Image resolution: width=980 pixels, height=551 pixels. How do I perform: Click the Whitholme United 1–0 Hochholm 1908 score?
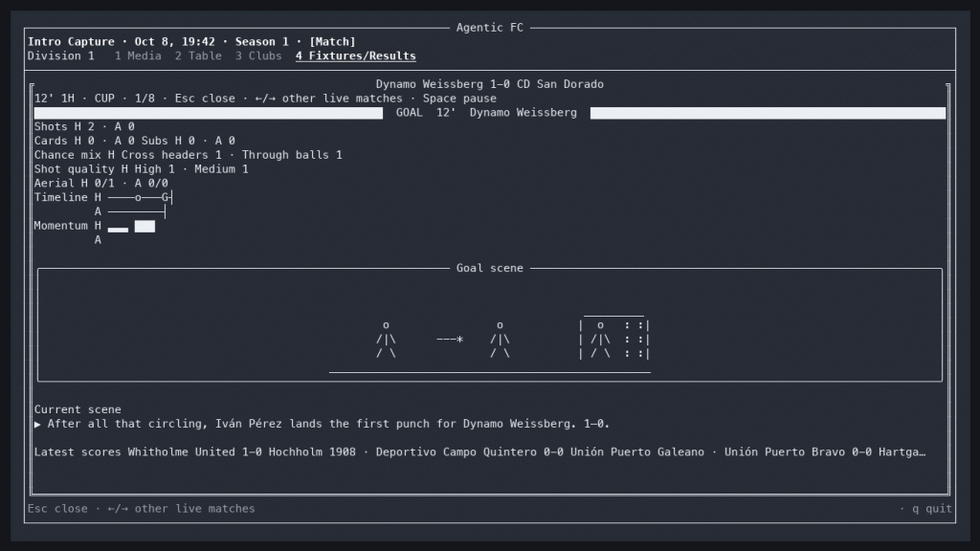point(241,452)
